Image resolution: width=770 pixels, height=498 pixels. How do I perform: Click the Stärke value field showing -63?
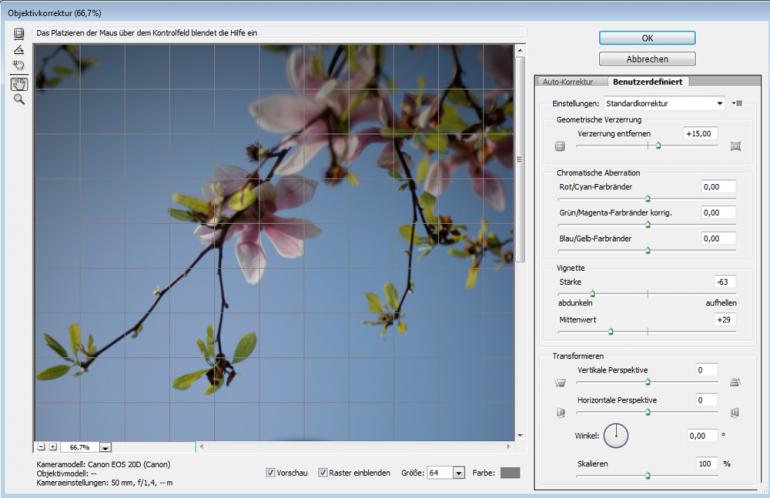tap(724, 282)
